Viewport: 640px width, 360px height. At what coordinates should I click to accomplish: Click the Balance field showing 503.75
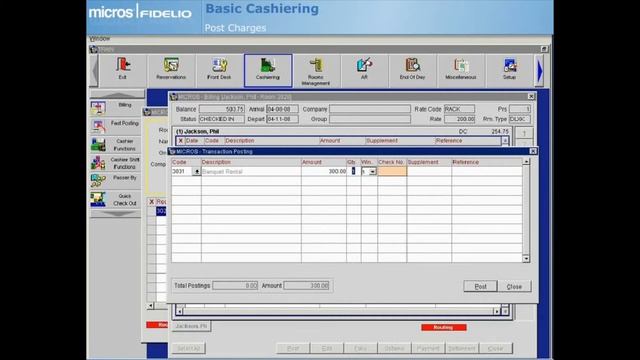point(222,109)
